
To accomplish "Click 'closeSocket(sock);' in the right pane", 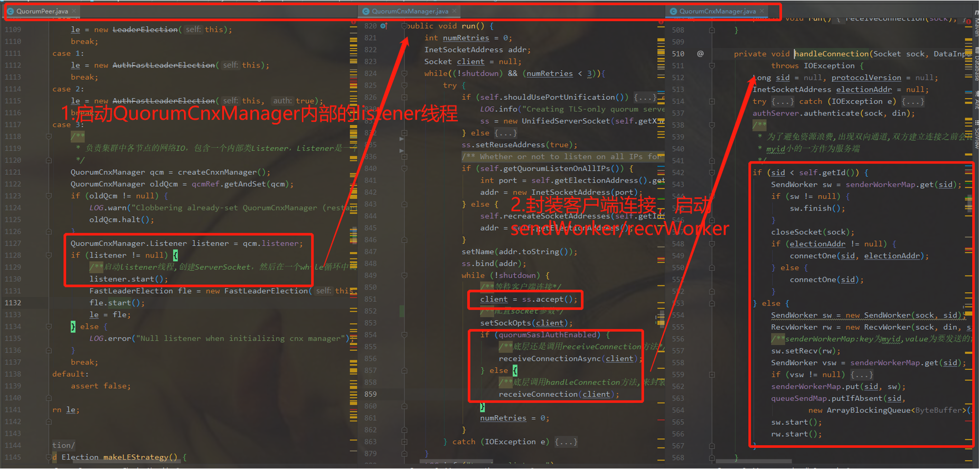I will (813, 232).
